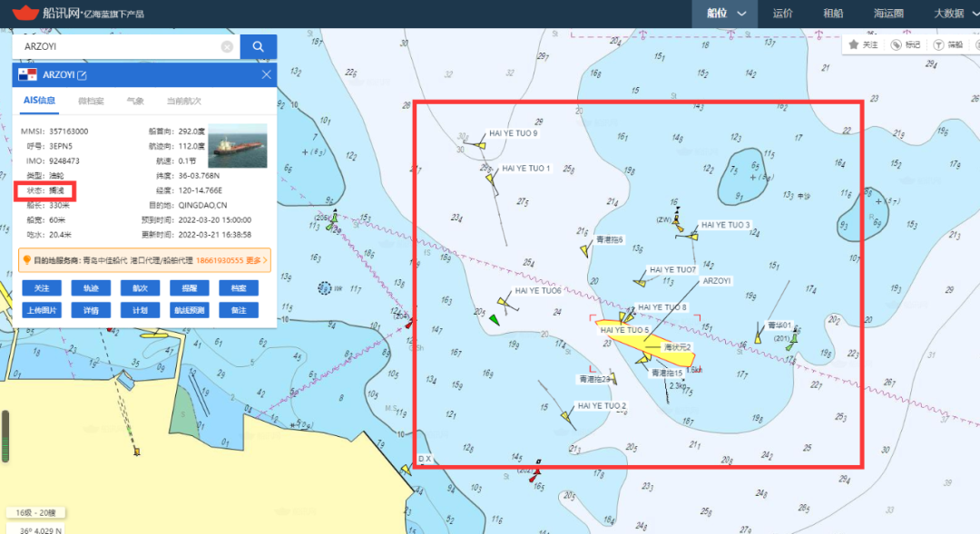Open the 当前航次 tab
The height and width of the screenshot is (534, 980).
coord(183,102)
